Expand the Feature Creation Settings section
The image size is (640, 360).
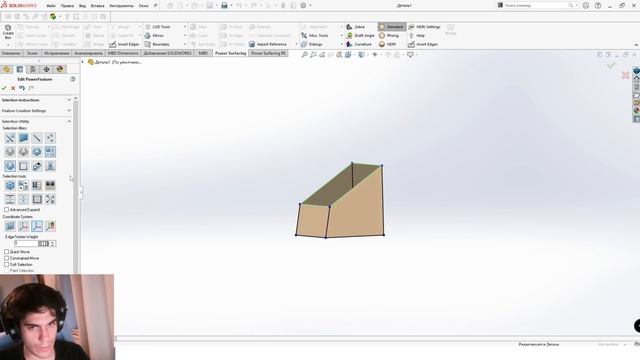point(69,111)
